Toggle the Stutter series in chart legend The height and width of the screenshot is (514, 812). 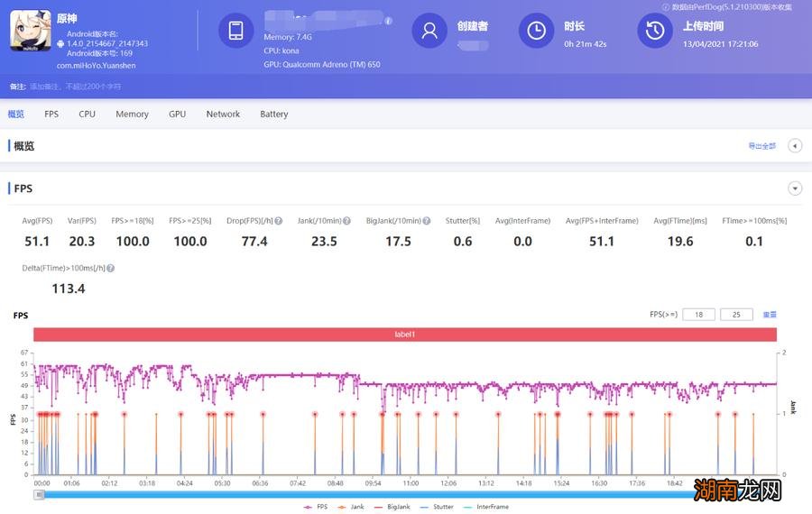pos(437,507)
